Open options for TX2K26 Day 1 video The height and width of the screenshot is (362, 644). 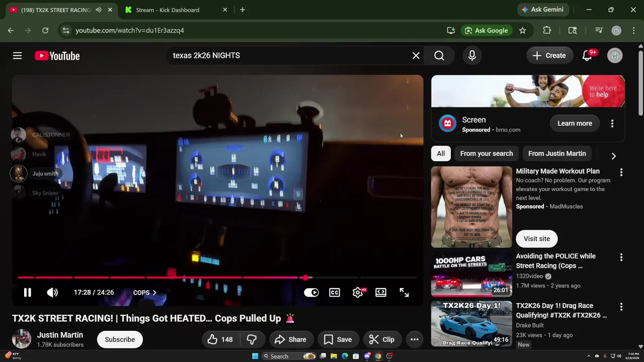tap(621, 307)
